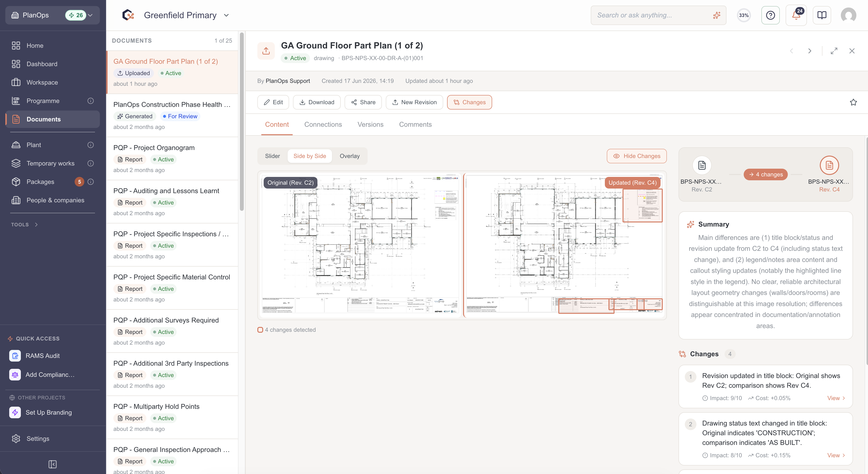
Task: Toggle the Changes button in toolbar
Action: [x=469, y=102]
